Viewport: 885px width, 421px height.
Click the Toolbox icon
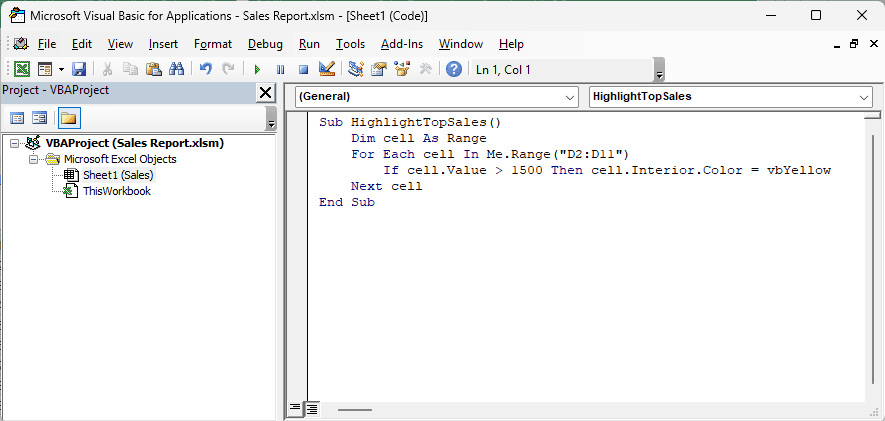pos(426,69)
